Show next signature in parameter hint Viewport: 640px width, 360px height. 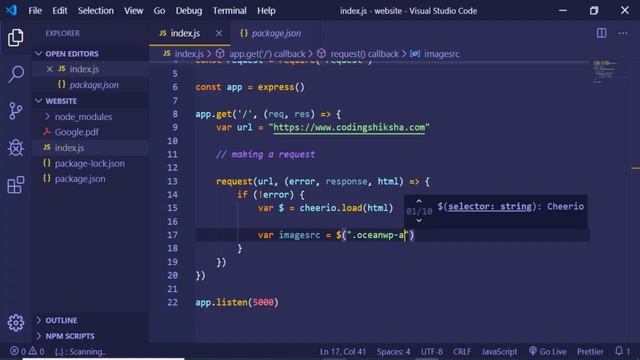click(x=419, y=220)
